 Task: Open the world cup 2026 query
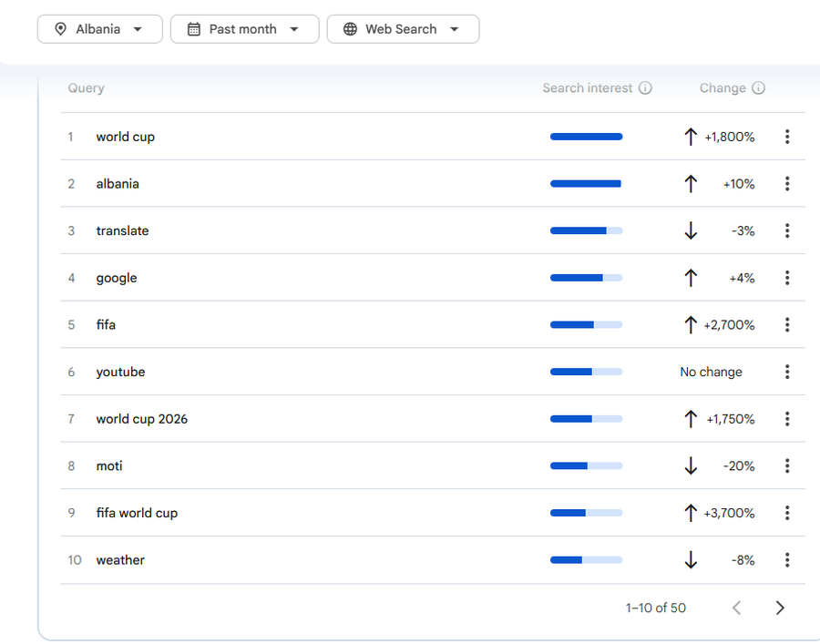tap(142, 419)
